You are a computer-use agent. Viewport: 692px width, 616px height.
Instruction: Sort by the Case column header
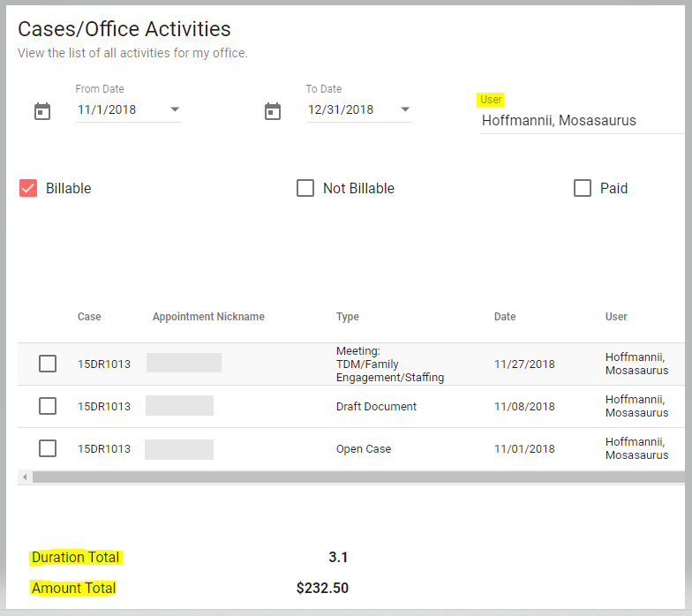89,316
